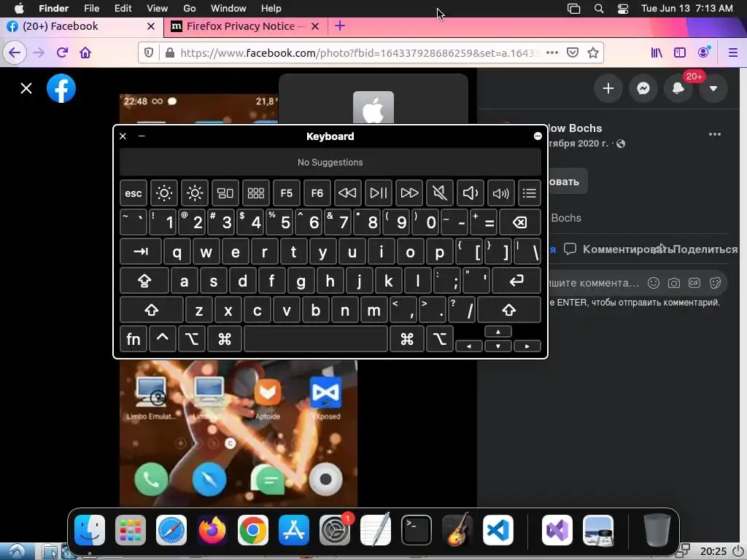Open Firefox hamburger menu
Screen dimensions: 747x560
click(733, 52)
